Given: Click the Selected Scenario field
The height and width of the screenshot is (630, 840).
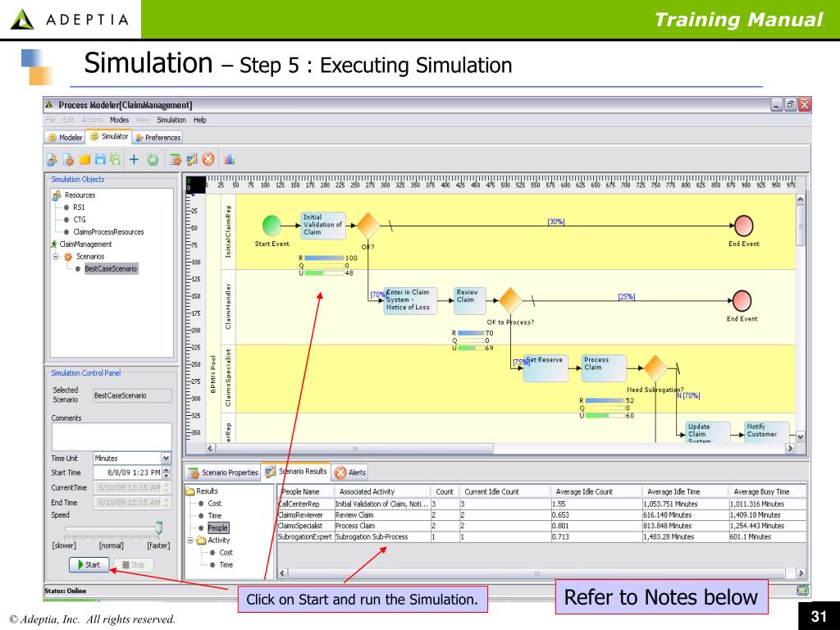Looking at the screenshot, I should point(132,395).
